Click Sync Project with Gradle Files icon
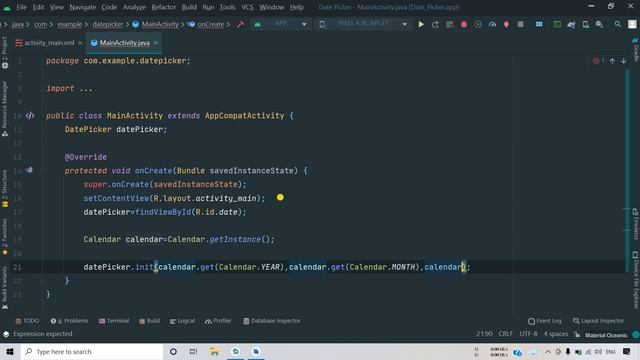640x360 pixels. (x=571, y=24)
